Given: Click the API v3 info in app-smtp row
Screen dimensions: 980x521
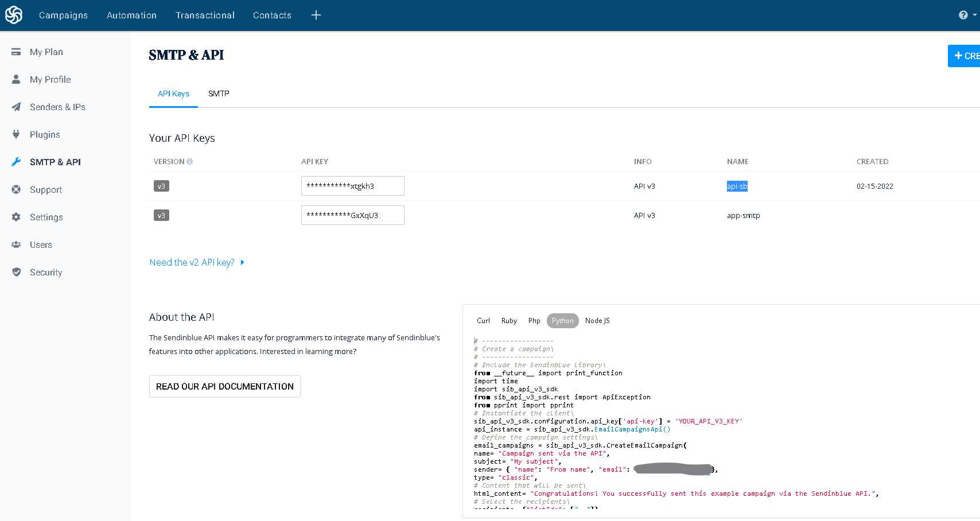Looking at the screenshot, I should pyautogui.click(x=644, y=215).
